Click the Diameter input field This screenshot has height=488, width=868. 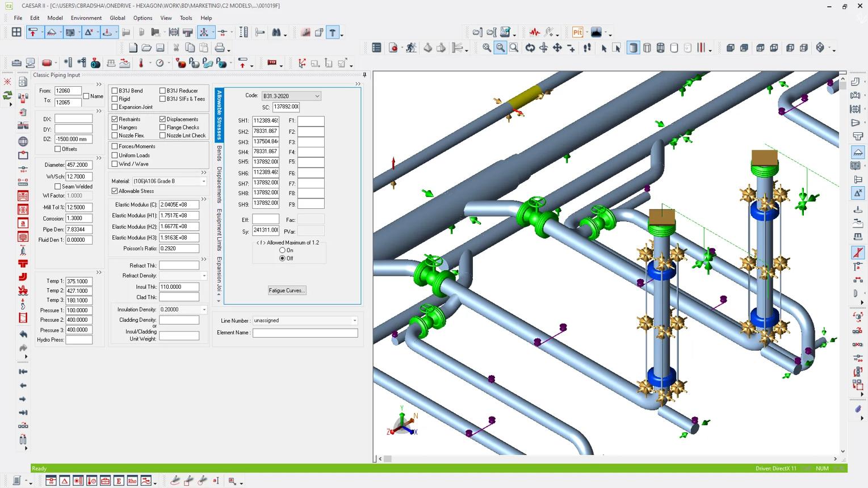click(x=79, y=165)
